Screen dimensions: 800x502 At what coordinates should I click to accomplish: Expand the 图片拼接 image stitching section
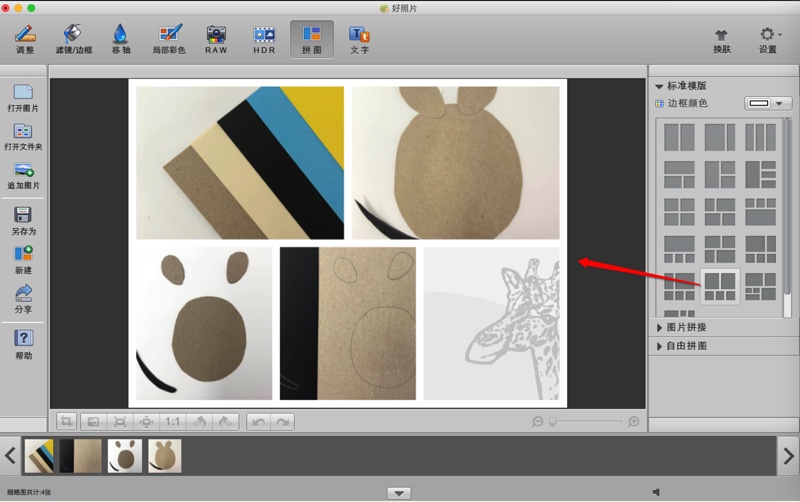coord(659,328)
